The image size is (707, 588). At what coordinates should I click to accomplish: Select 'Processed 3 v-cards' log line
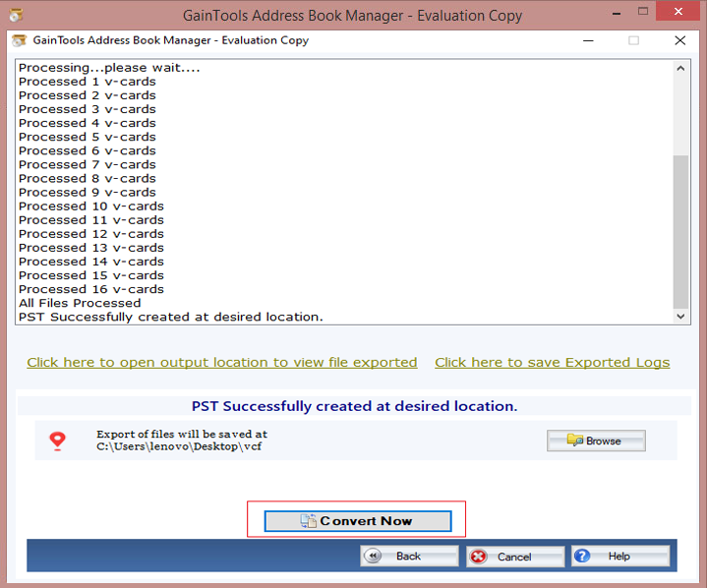(x=87, y=109)
